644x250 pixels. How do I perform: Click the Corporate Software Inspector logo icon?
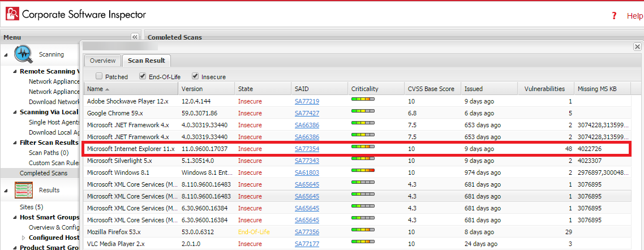tap(12, 14)
